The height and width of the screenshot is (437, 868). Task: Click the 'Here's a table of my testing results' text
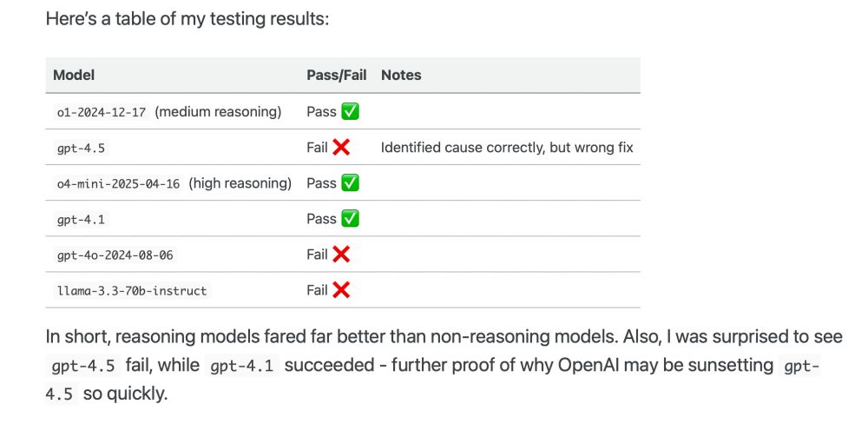(x=187, y=19)
